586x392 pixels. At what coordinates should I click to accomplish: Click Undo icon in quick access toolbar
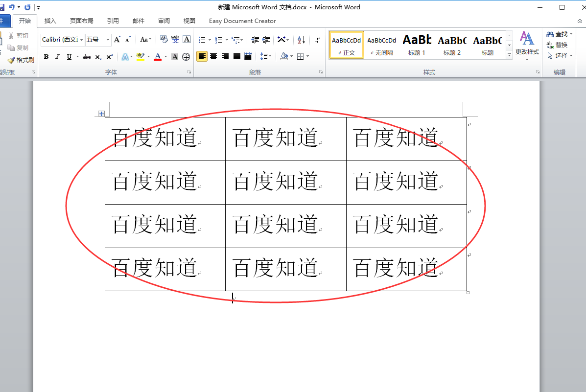(12, 7)
